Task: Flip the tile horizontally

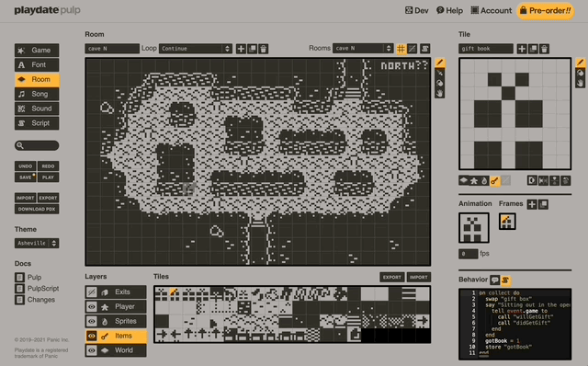Action: point(543,180)
